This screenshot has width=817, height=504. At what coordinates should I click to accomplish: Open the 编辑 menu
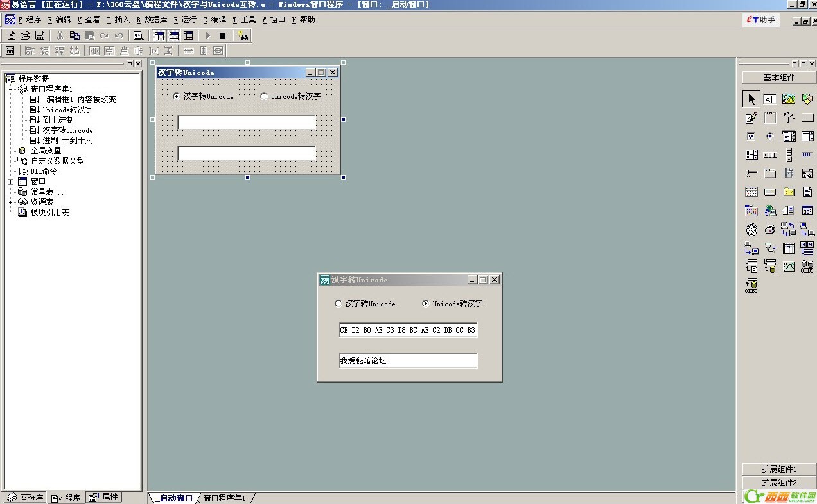pyautogui.click(x=60, y=20)
